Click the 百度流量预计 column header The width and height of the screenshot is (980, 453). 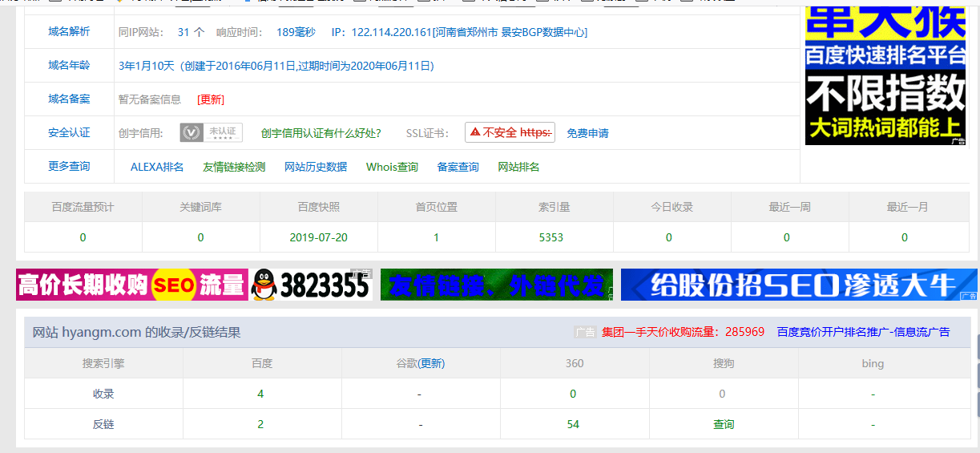[x=83, y=207]
